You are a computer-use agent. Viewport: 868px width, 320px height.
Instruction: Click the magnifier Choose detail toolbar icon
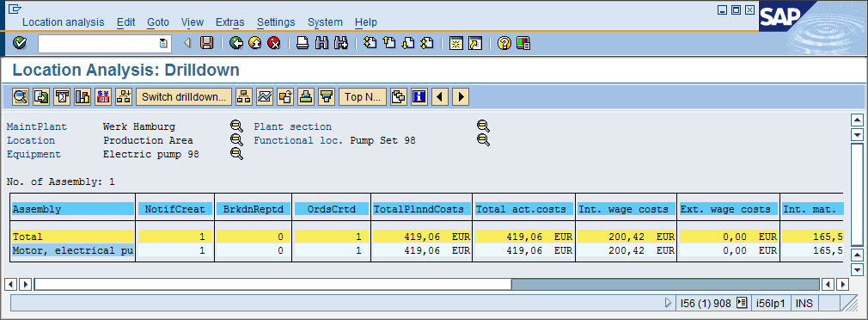(x=21, y=97)
